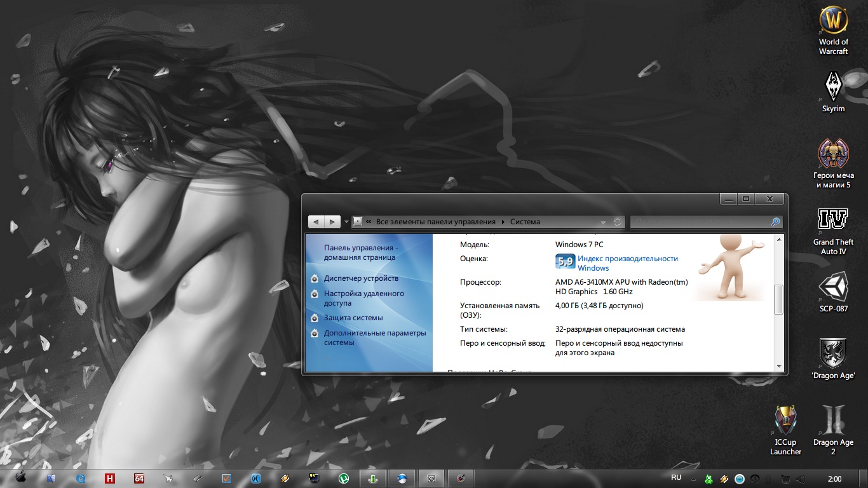Click 32-разрядная операционная система text

(x=620, y=329)
